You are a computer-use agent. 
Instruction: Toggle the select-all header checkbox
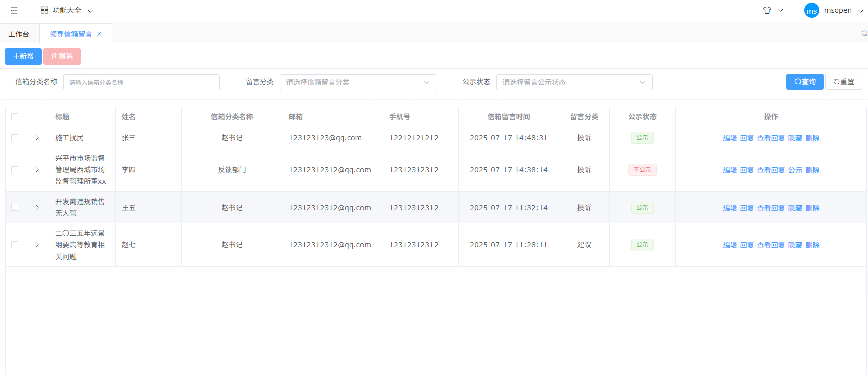click(x=15, y=117)
